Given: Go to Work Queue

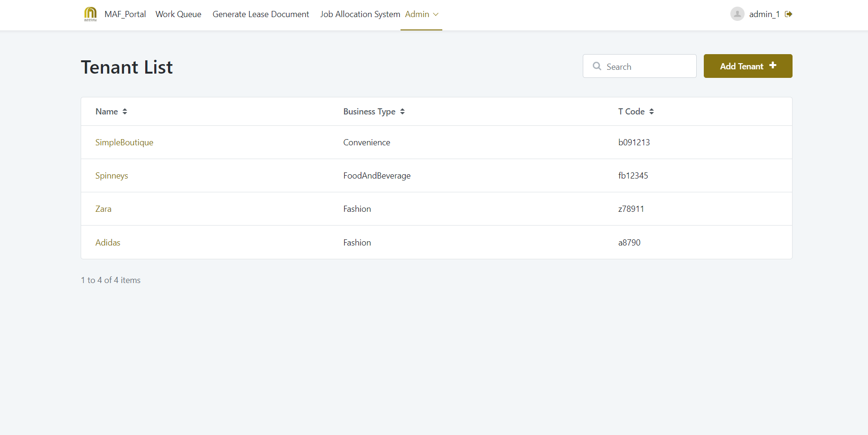Looking at the screenshot, I should 178,14.
